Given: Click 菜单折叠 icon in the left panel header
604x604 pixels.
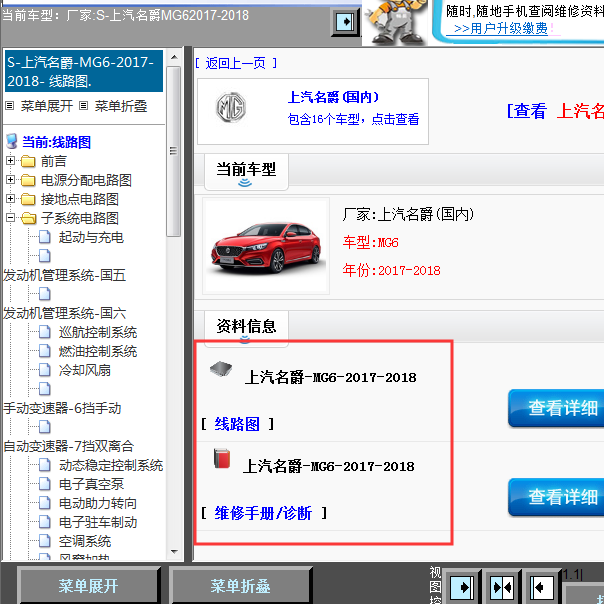Looking at the screenshot, I should point(84,106).
